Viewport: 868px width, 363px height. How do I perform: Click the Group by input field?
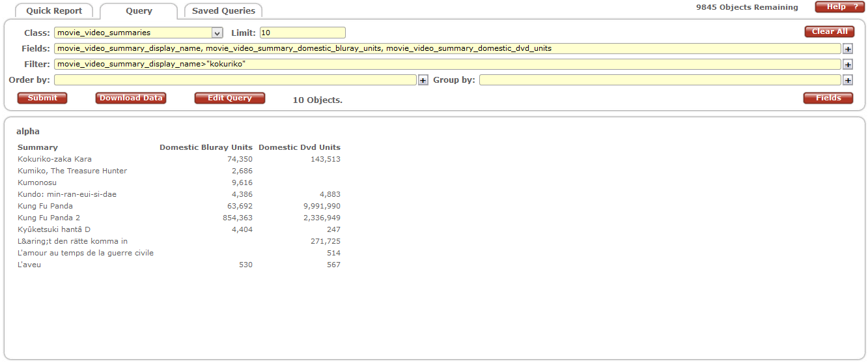click(660, 80)
